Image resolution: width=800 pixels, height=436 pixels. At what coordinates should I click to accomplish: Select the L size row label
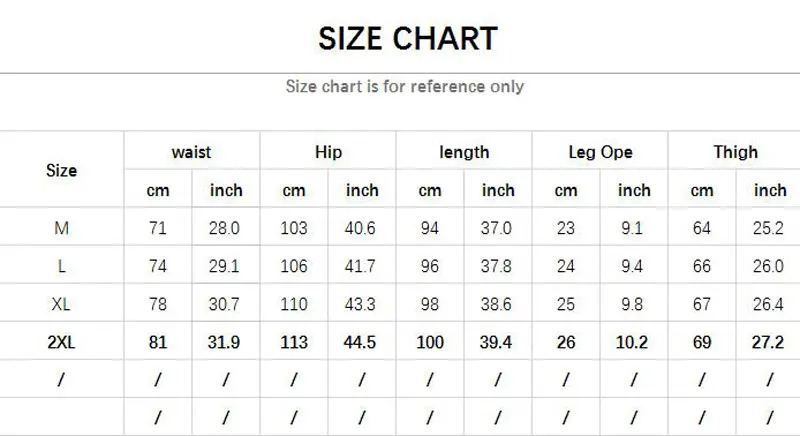tap(61, 266)
